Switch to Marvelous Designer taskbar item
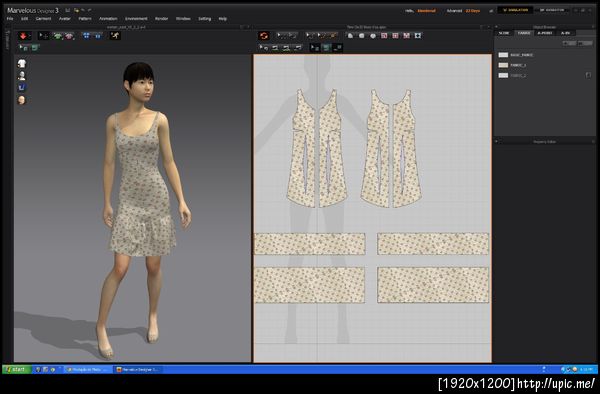The height and width of the screenshot is (394, 600). coord(138,370)
